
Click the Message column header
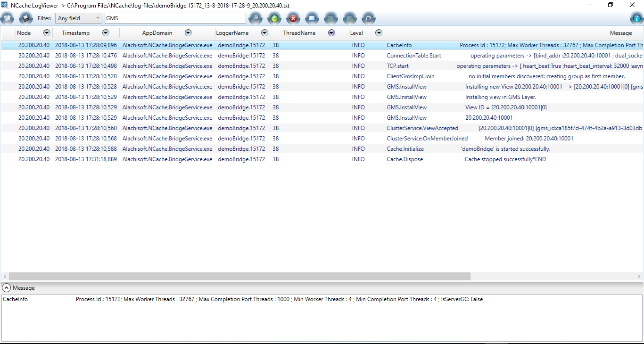pyautogui.click(x=620, y=33)
